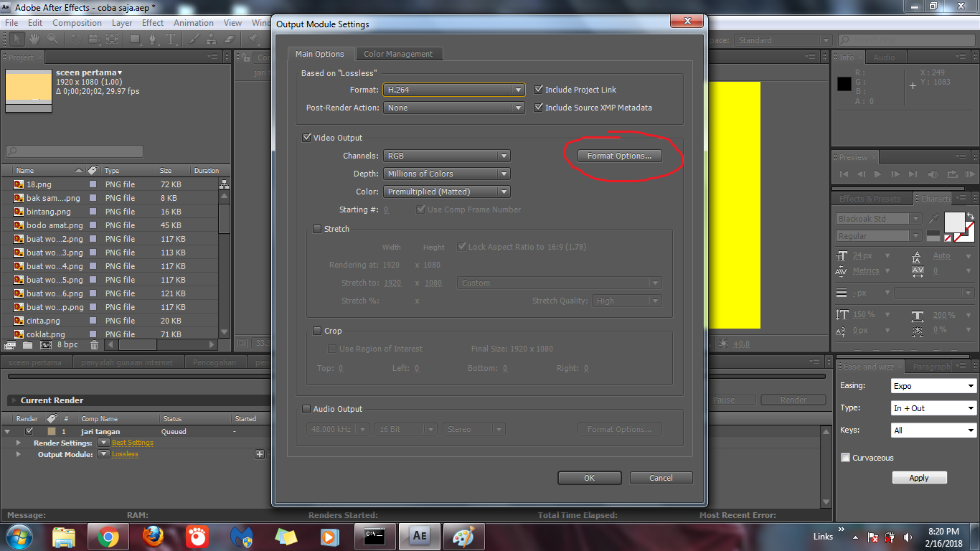Click Interpret Footage icon in Project panel
980x551 pixels.
tap(10, 345)
